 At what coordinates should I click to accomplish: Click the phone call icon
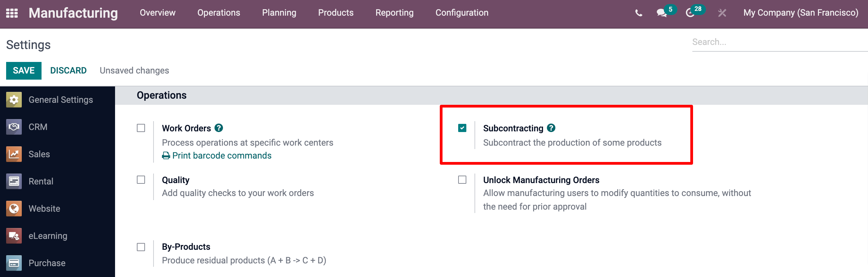point(639,13)
